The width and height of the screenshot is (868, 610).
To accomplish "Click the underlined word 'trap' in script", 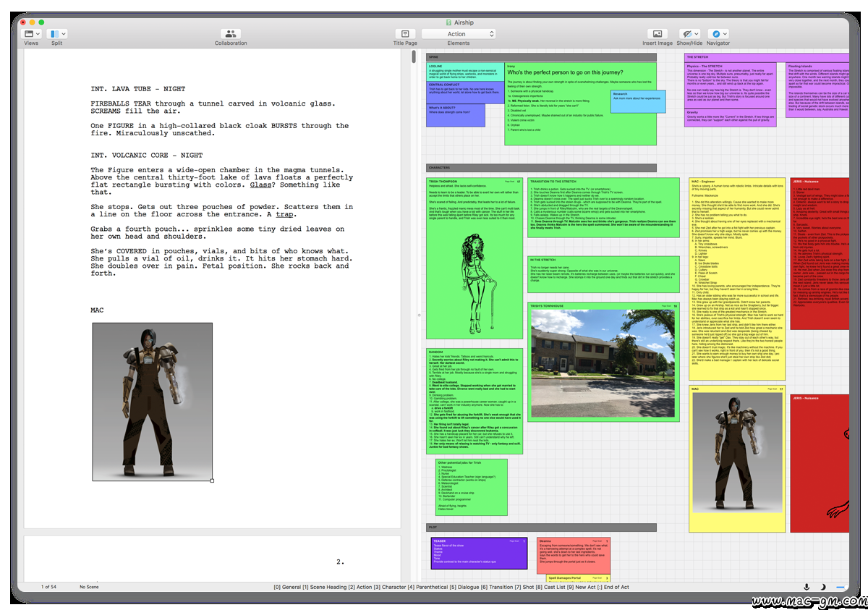I will (285, 215).
